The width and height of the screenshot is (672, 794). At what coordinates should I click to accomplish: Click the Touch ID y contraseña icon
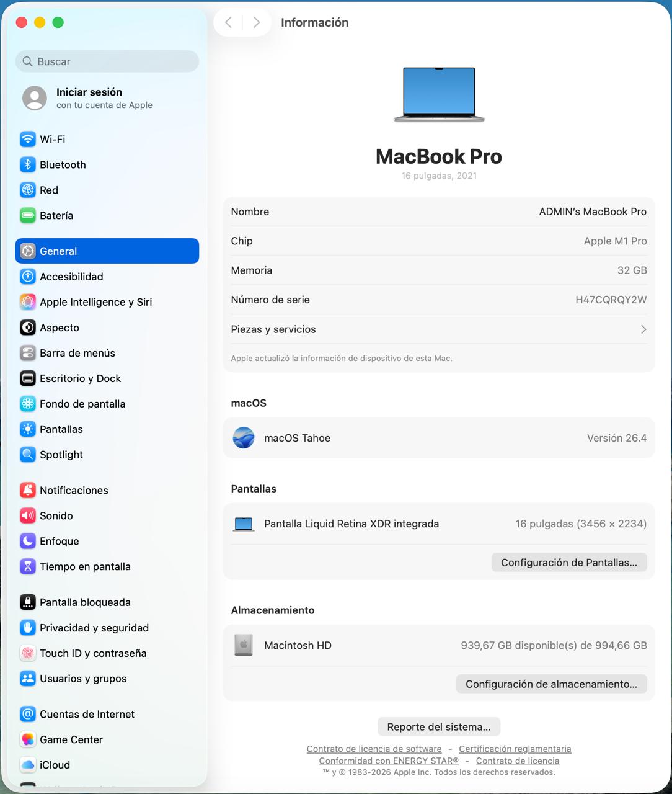pos(27,653)
